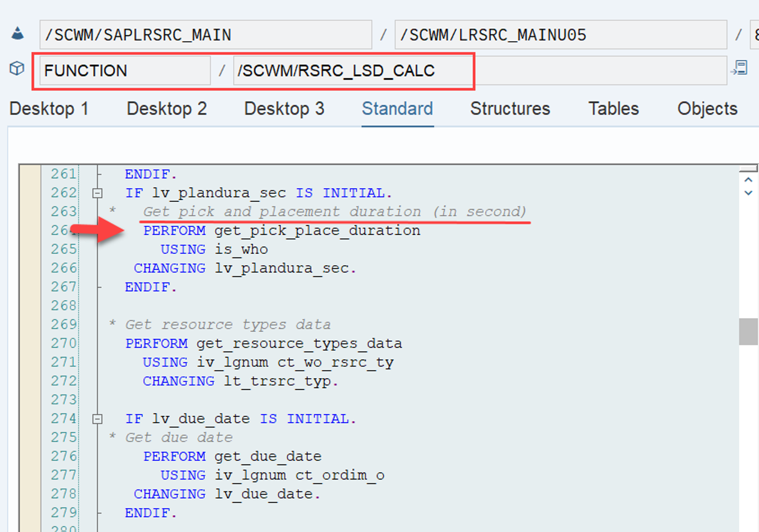Click line number 276 in the gutter
The height and width of the screenshot is (532, 759).
[64, 456]
